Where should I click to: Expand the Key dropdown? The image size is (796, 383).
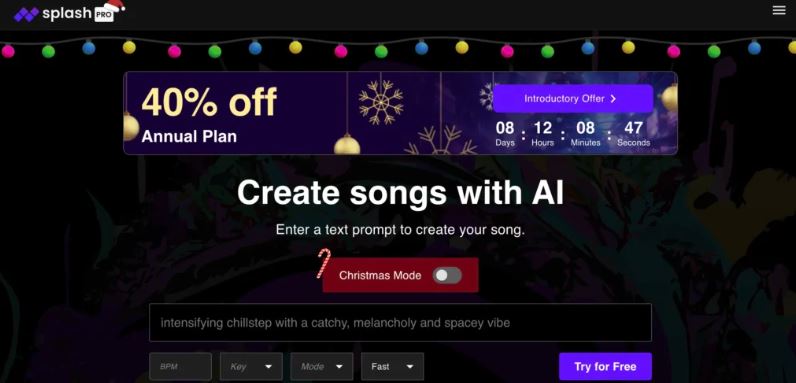pyautogui.click(x=251, y=366)
